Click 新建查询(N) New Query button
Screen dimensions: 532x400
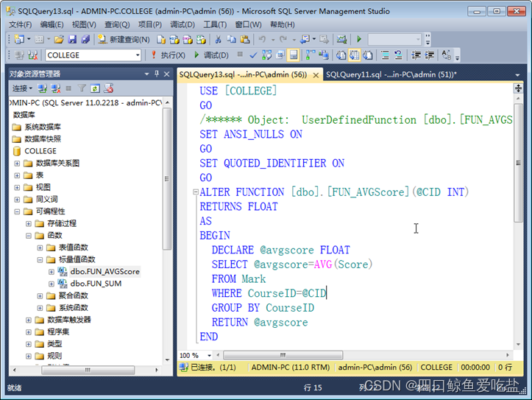pyautogui.click(x=124, y=39)
